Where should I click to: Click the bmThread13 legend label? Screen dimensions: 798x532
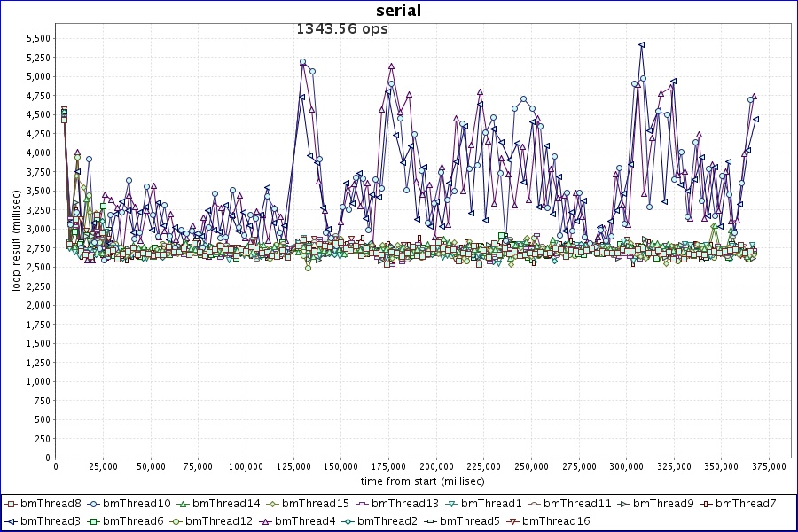click(x=404, y=504)
